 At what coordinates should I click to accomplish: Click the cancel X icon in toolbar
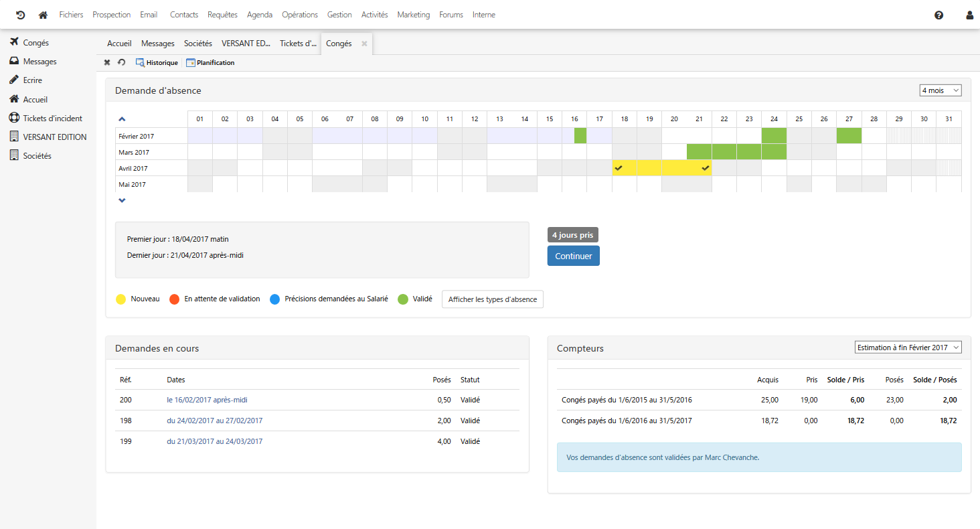point(107,62)
